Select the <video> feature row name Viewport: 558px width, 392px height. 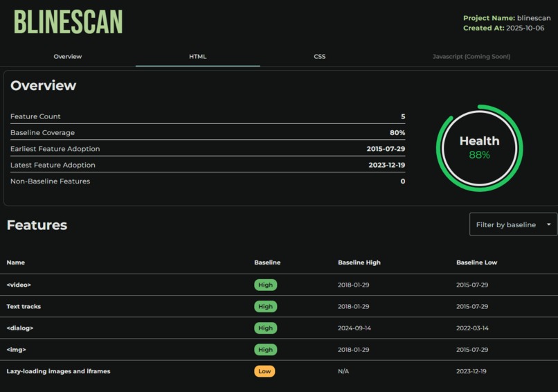pos(19,285)
